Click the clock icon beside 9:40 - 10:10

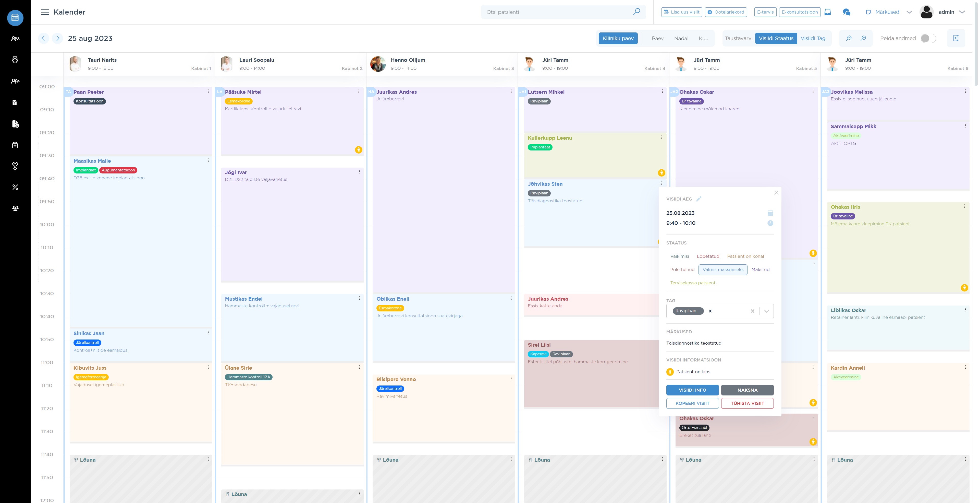[x=770, y=223]
